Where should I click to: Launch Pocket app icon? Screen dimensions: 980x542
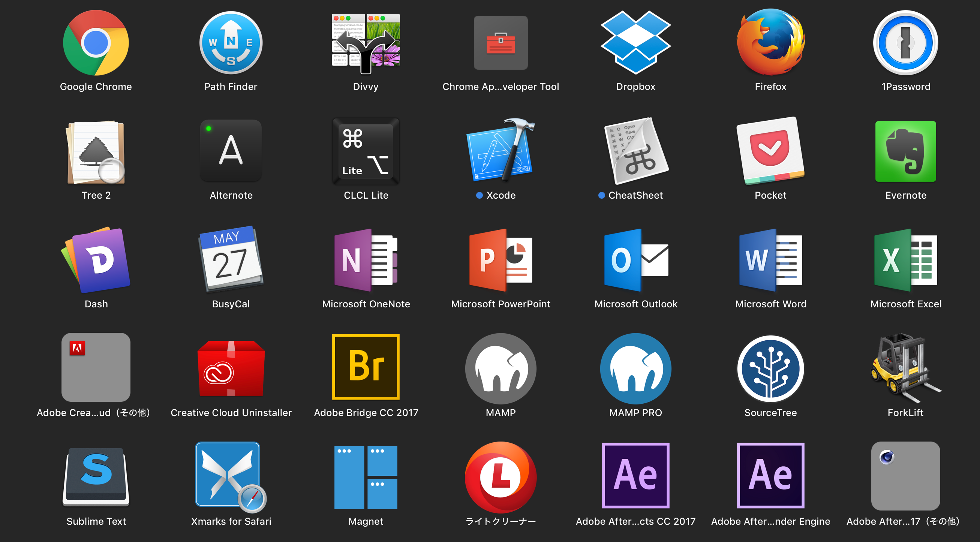coord(771,151)
